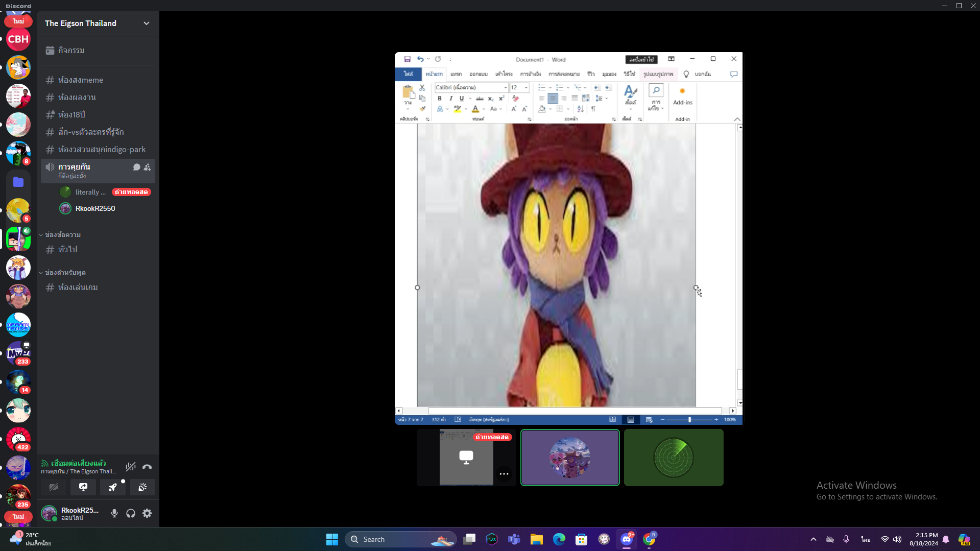Open Windows Start menu
The width and height of the screenshot is (980, 551).
(332, 539)
